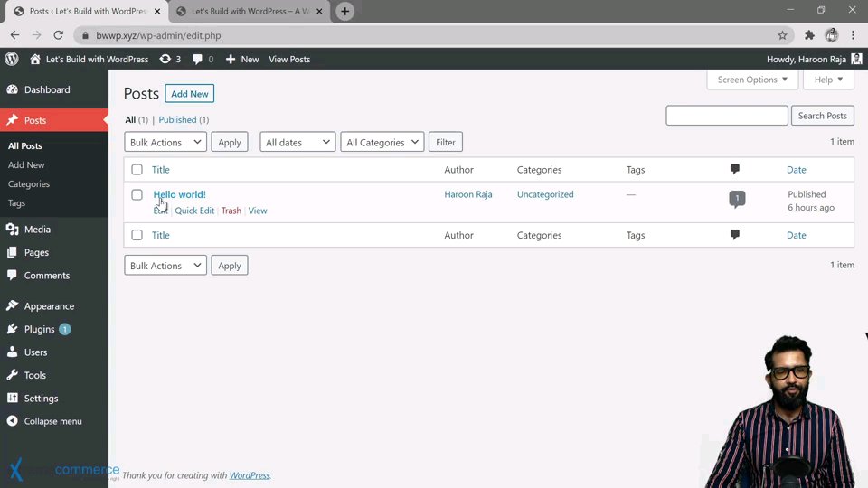
Task: Open comments bubble in admin bar
Action: 197,60
